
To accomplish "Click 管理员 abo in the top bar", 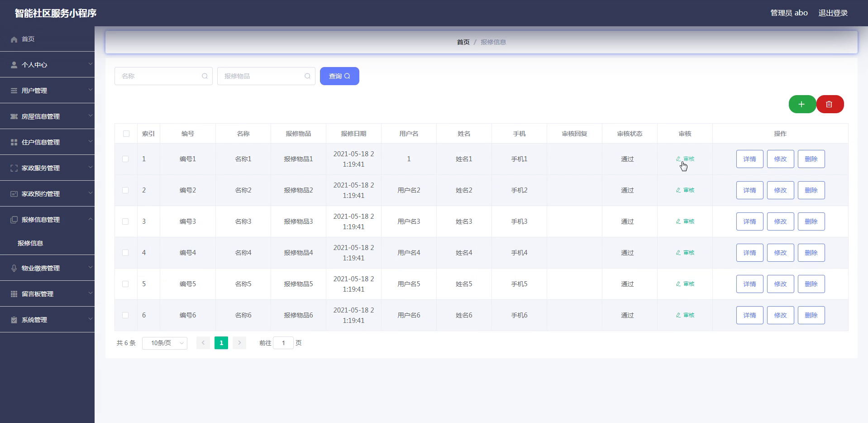I will pos(789,13).
